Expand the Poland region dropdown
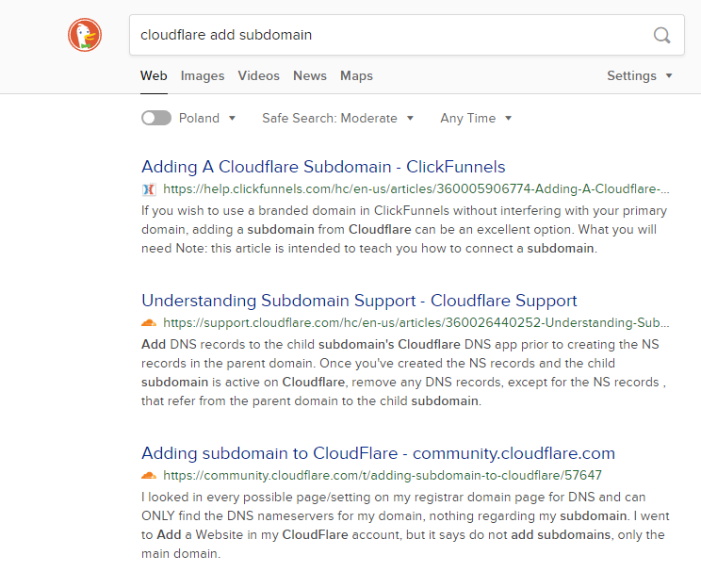Viewport: 701px width, 588px height. [207, 118]
